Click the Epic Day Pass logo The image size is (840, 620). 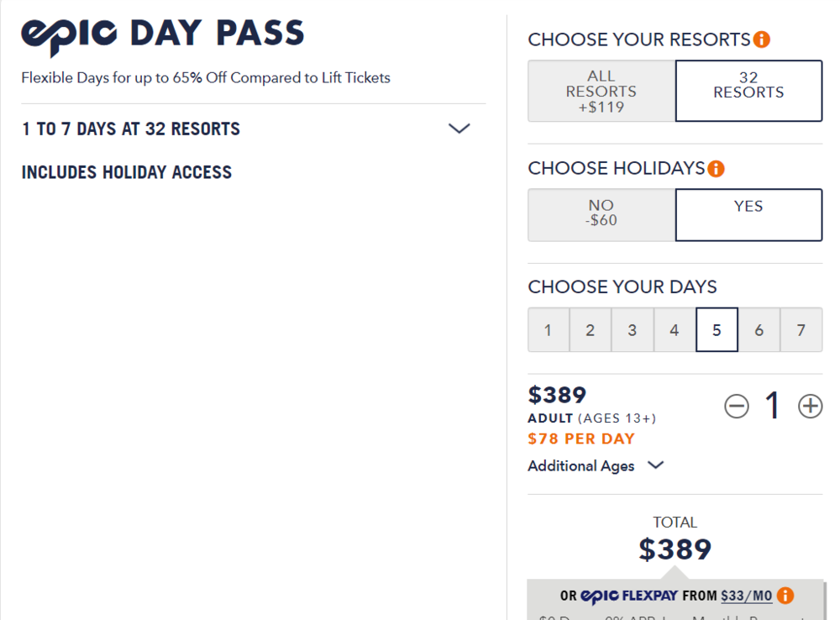pos(162,34)
